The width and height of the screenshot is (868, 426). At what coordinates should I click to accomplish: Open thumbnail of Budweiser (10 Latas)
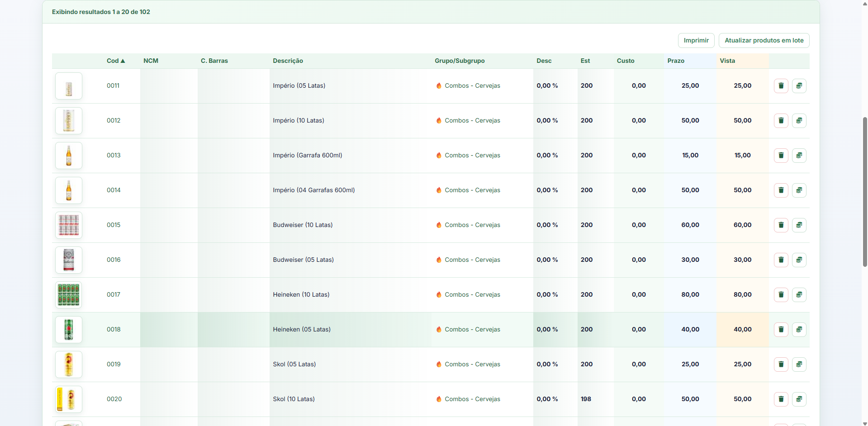[69, 225]
